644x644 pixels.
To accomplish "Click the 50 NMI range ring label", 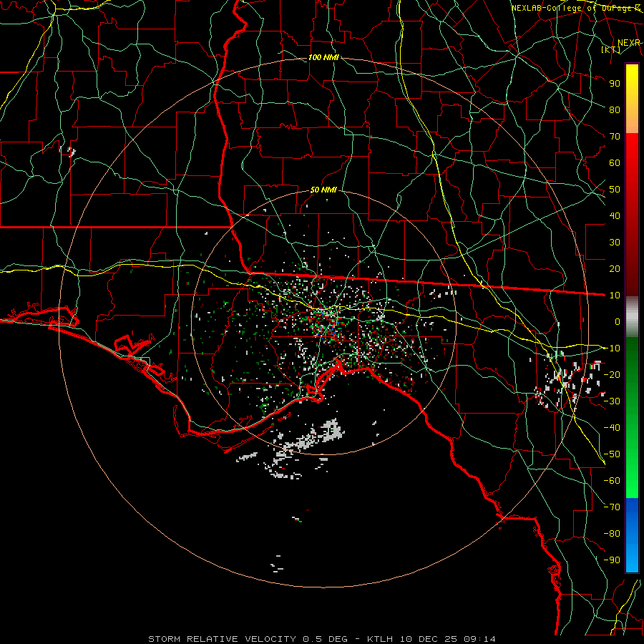I will click(x=323, y=190).
